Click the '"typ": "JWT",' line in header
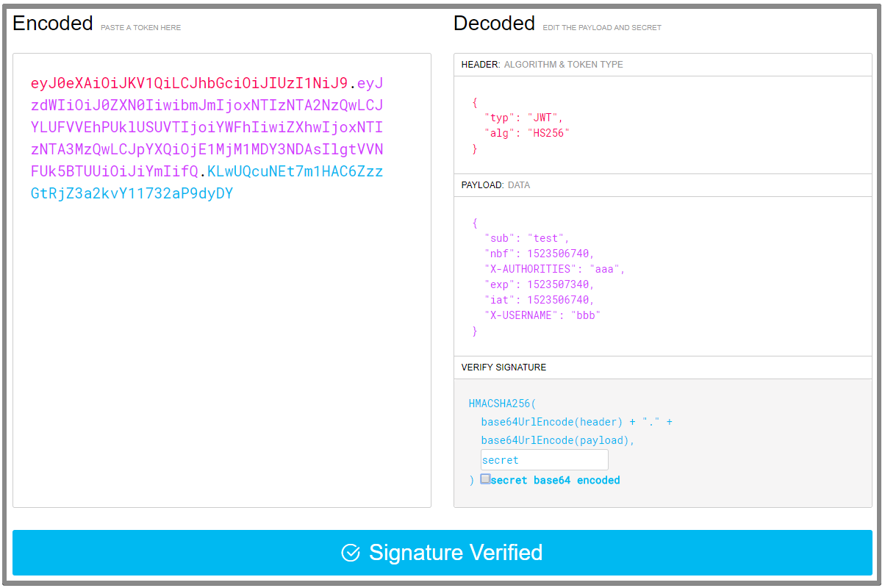Viewport: 885px width, 588px height. click(523, 118)
